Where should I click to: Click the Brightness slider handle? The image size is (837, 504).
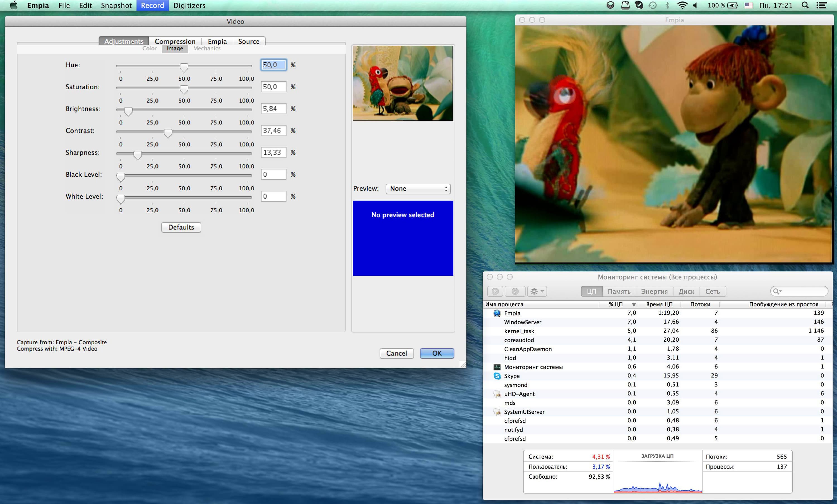click(x=128, y=111)
